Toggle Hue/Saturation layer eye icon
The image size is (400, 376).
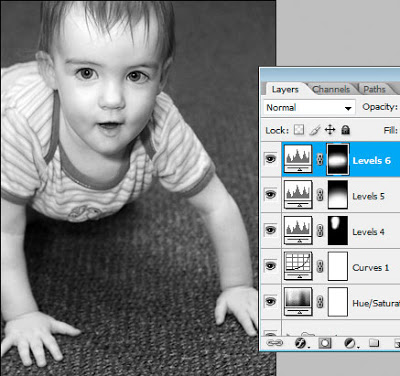click(271, 301)
